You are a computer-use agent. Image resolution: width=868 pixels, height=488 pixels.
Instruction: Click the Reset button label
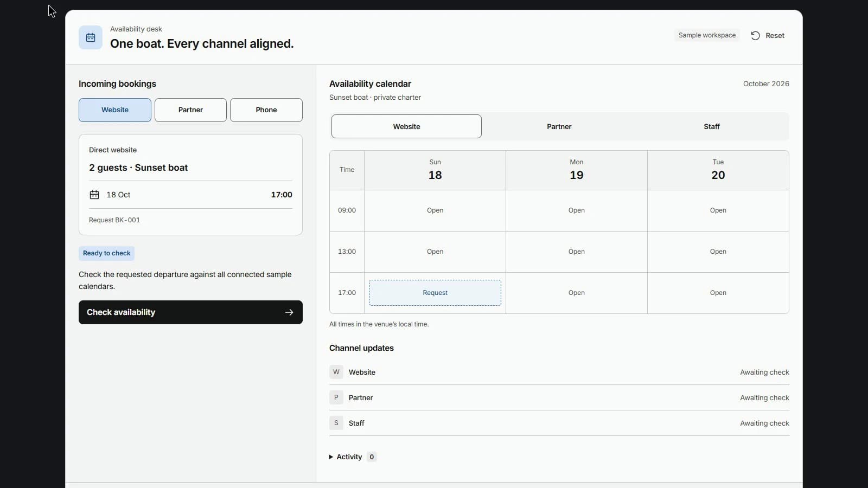pyautogui.click(x=775, y=36)
